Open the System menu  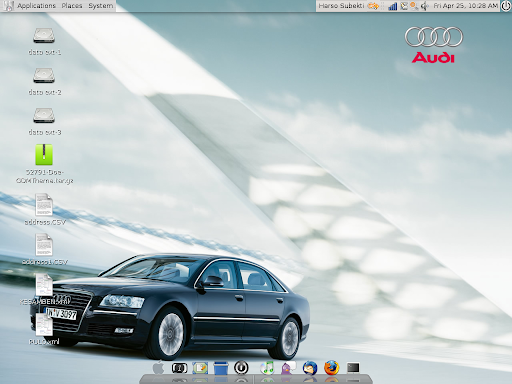click(x=101, y=6)
